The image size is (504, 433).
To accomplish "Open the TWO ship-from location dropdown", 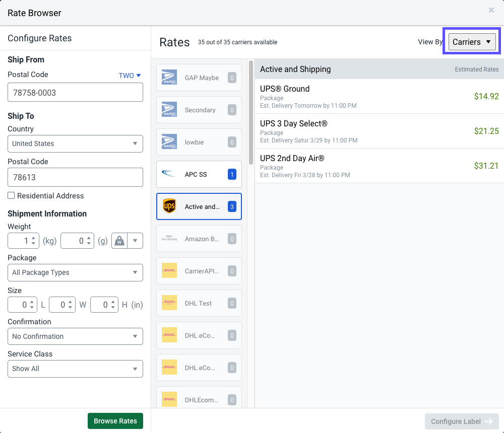I will tap(130, 76).
